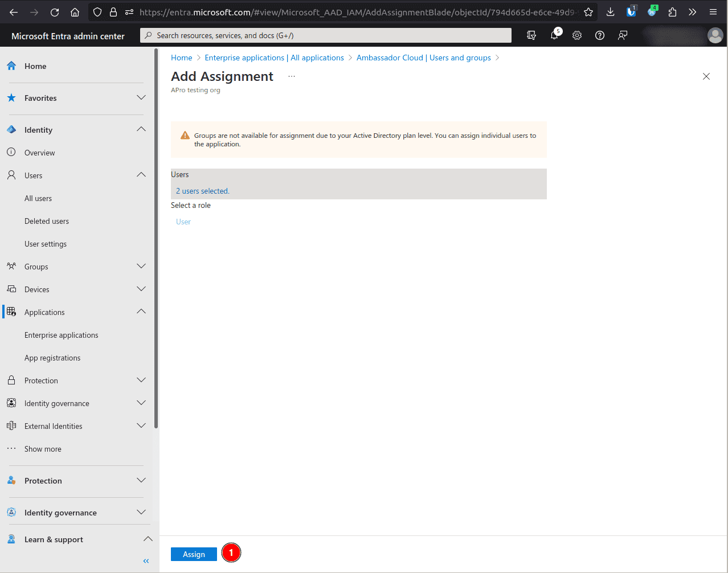
Task: Click the User role link
Action: [x=183, y=222]
